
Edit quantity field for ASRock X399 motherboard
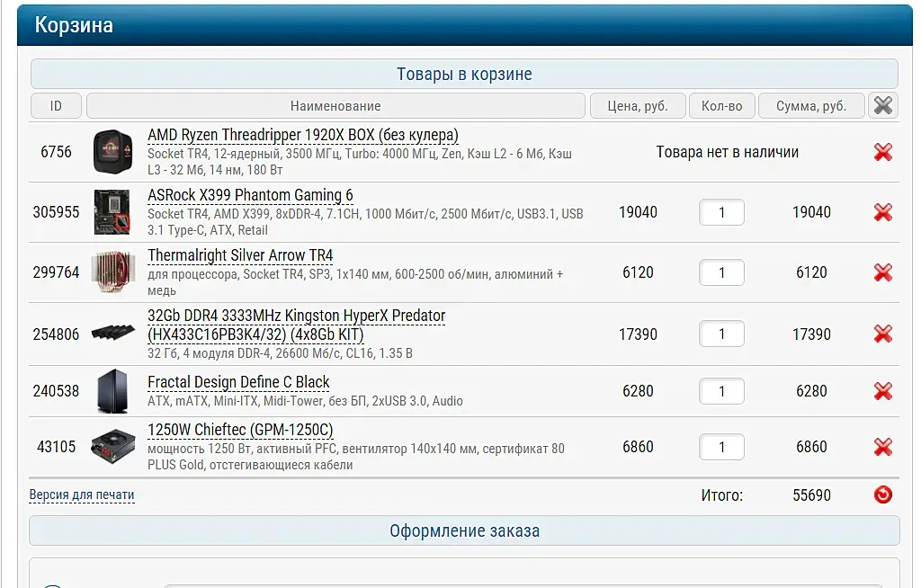(x=721, y=212)
